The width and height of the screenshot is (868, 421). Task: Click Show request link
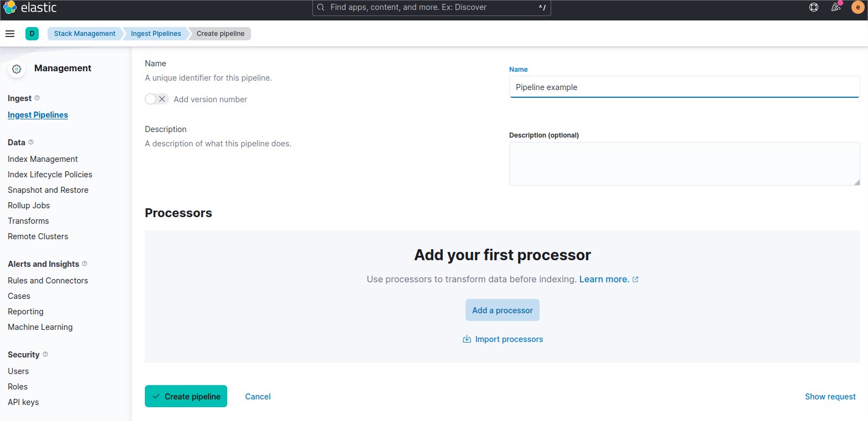click(830, 397)
